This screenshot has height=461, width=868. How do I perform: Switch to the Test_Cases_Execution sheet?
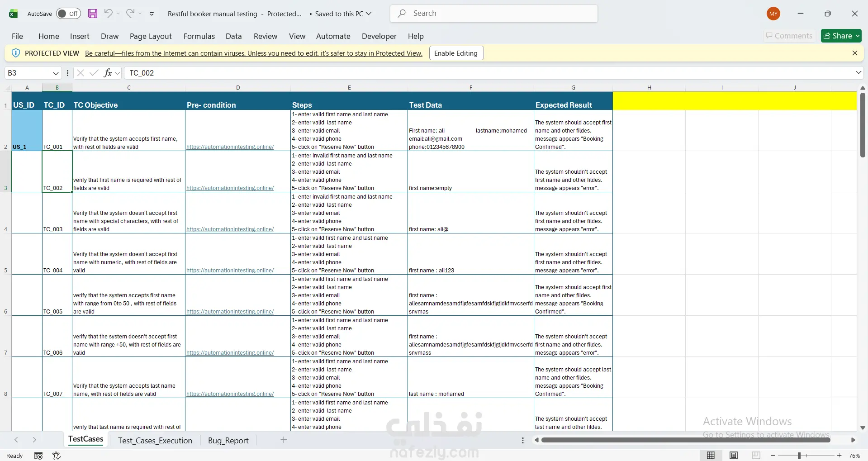click(155, 440)
